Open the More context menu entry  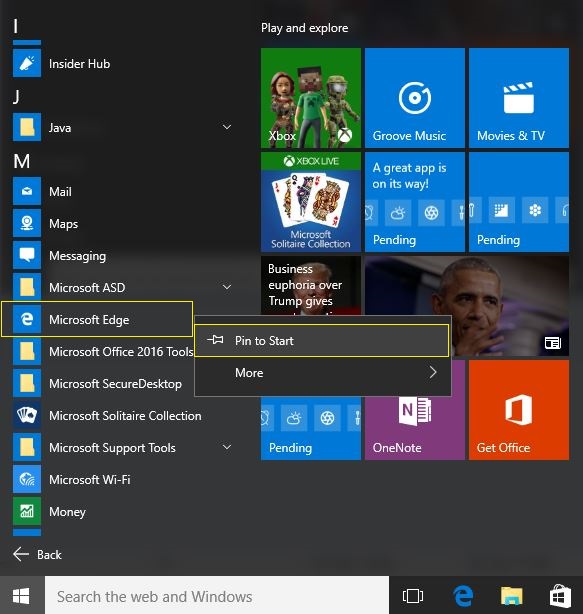[x=321, y=372]
